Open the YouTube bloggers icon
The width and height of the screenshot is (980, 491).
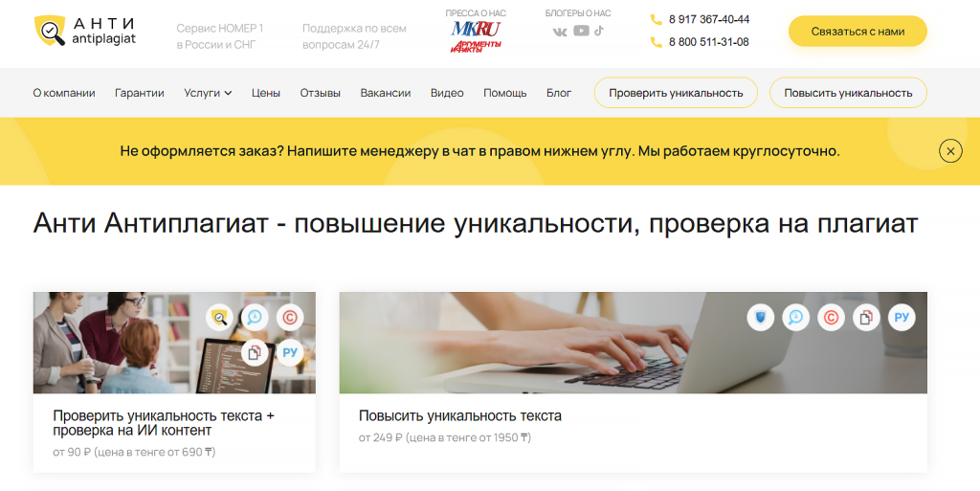pos(581,31)
